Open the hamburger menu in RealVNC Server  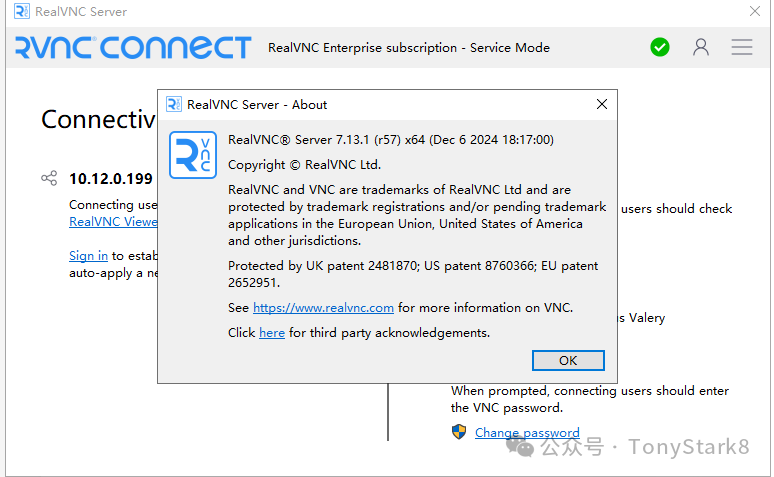tap(741, 47)
